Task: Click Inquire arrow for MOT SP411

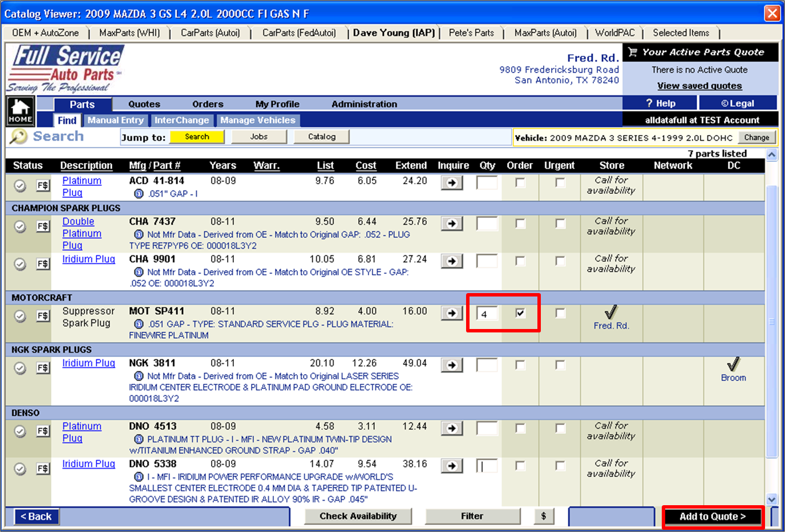Action: tap(452, 313)
